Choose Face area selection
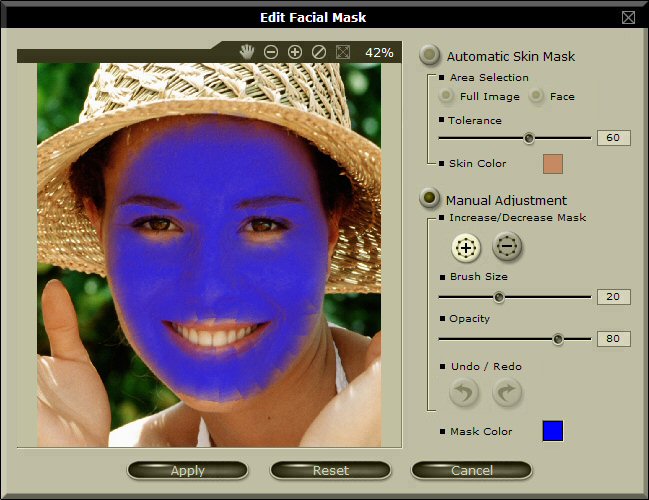 pyautogui.click(x=537, y=96)
